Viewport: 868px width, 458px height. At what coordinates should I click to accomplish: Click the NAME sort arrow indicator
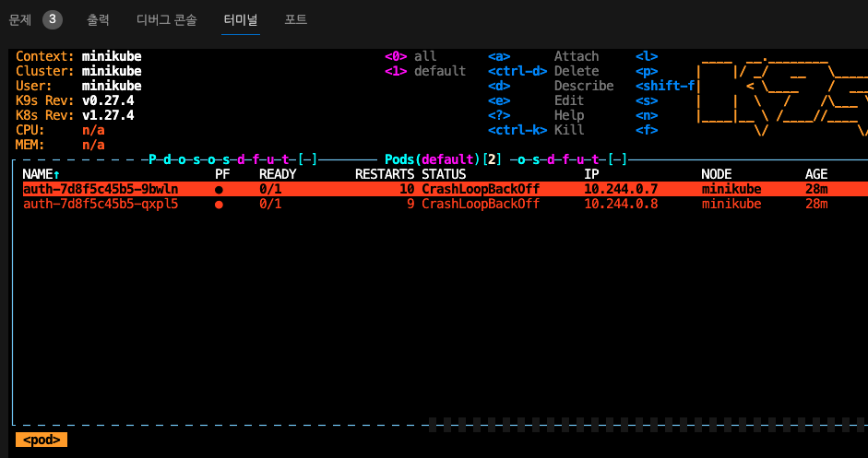click(56, 174)
